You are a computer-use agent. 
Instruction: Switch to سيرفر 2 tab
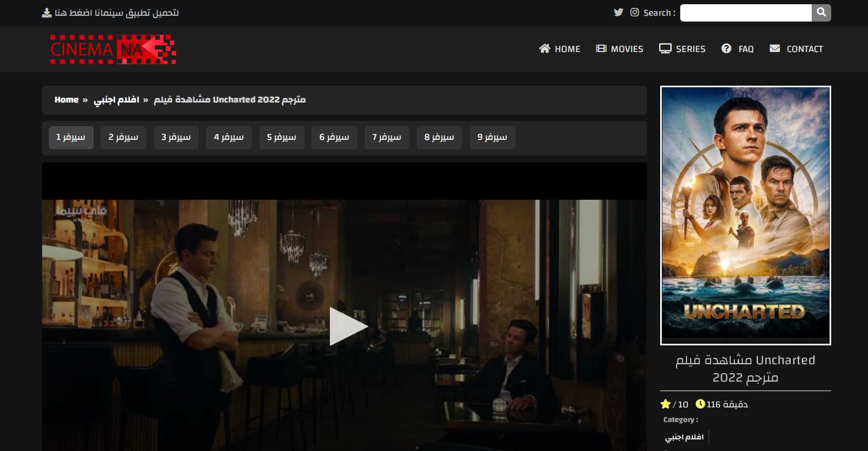[123, 137]
